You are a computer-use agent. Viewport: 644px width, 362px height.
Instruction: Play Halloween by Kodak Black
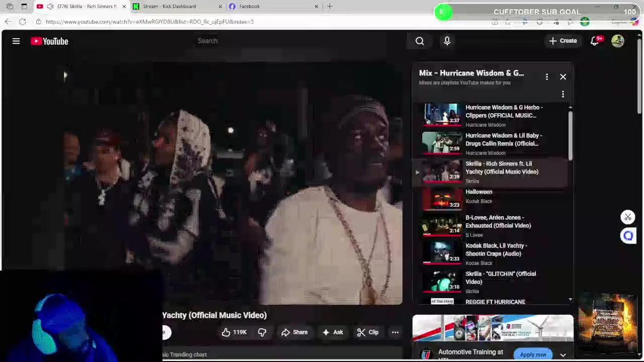(491, 199)
